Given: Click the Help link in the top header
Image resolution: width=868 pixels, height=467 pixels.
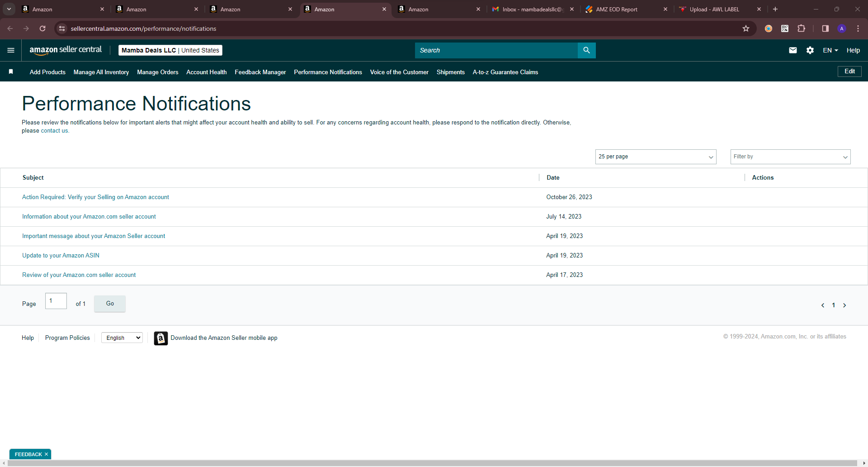Looking at the screenshot, I should 853,50.
